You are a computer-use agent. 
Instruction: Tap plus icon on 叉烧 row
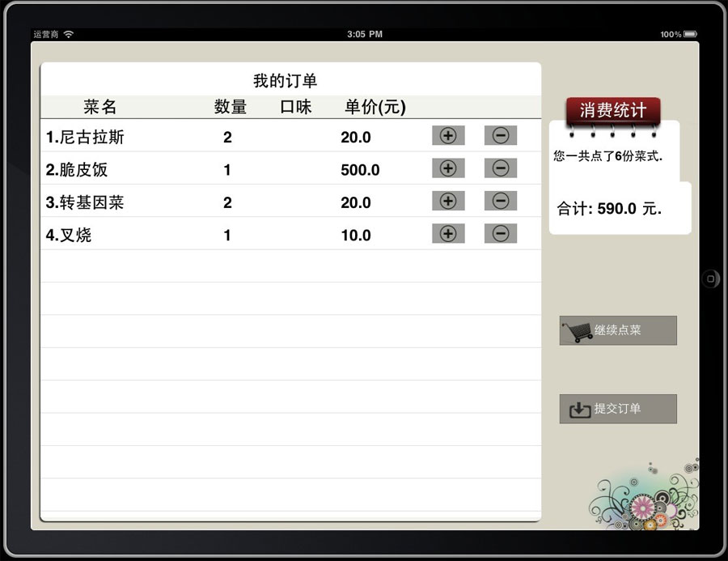[x=448, y=234]
